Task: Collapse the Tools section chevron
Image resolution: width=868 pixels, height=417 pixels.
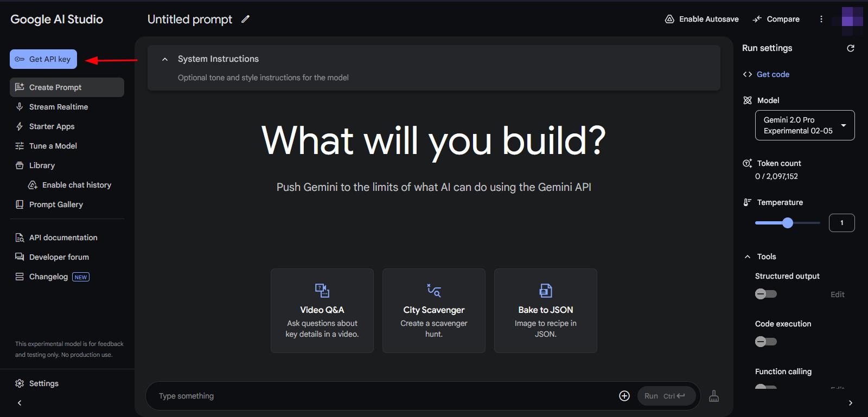Action: coord(748,256)
